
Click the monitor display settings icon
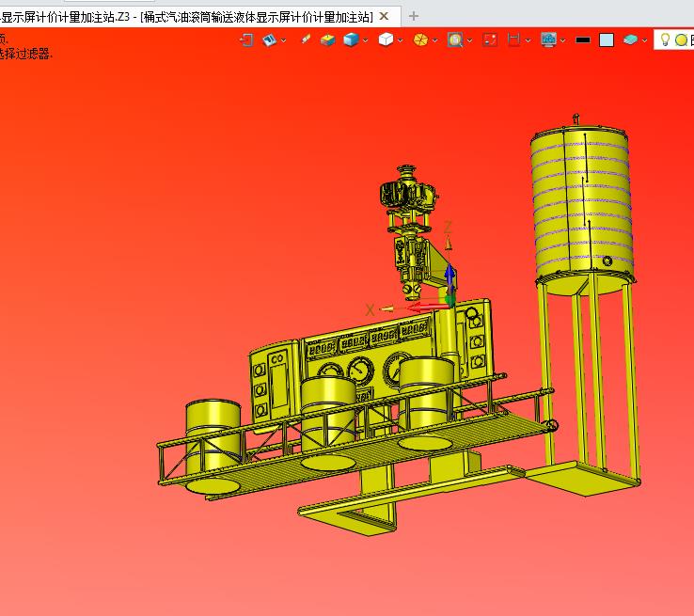(548, 40)
